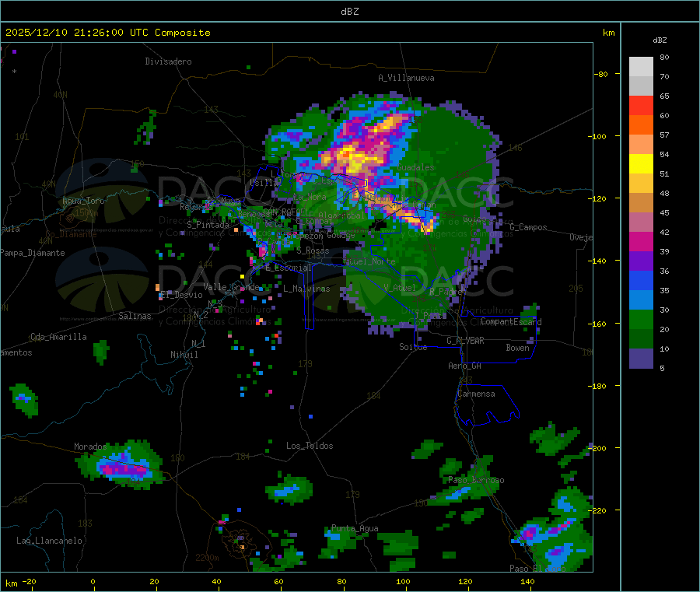Click the 'dBZ' heading above the color legend
Image resolution: width=700 pixels, height=592 pixels.
pyautogui.click(x=660, y=40)
